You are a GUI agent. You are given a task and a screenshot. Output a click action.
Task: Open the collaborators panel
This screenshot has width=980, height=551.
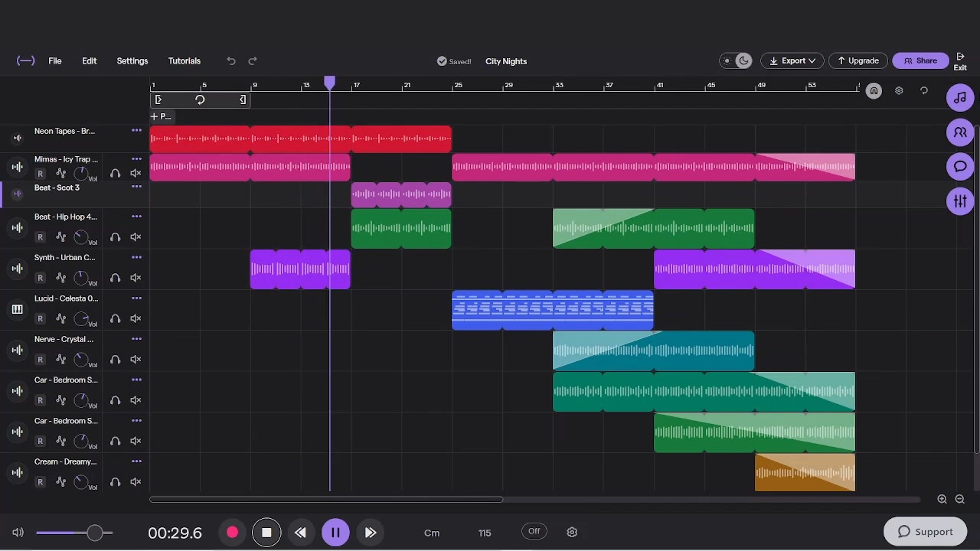[x=960, y=132]
